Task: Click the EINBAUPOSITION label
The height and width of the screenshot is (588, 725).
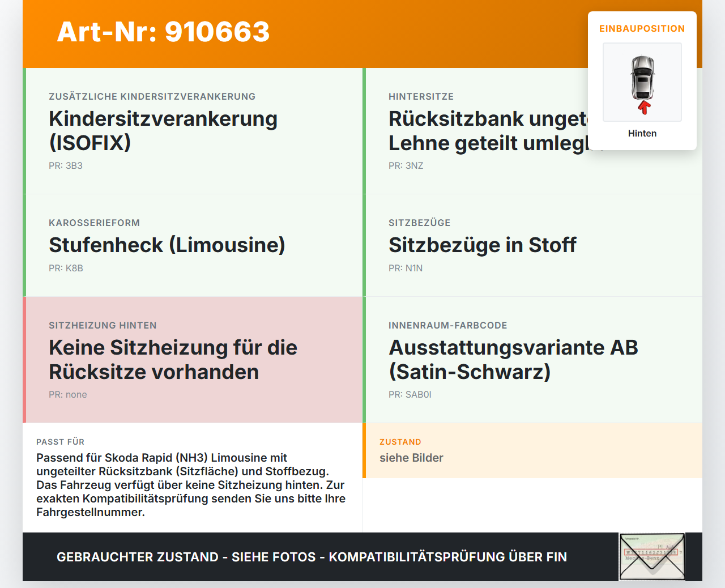Action: [x=642, y=28]
